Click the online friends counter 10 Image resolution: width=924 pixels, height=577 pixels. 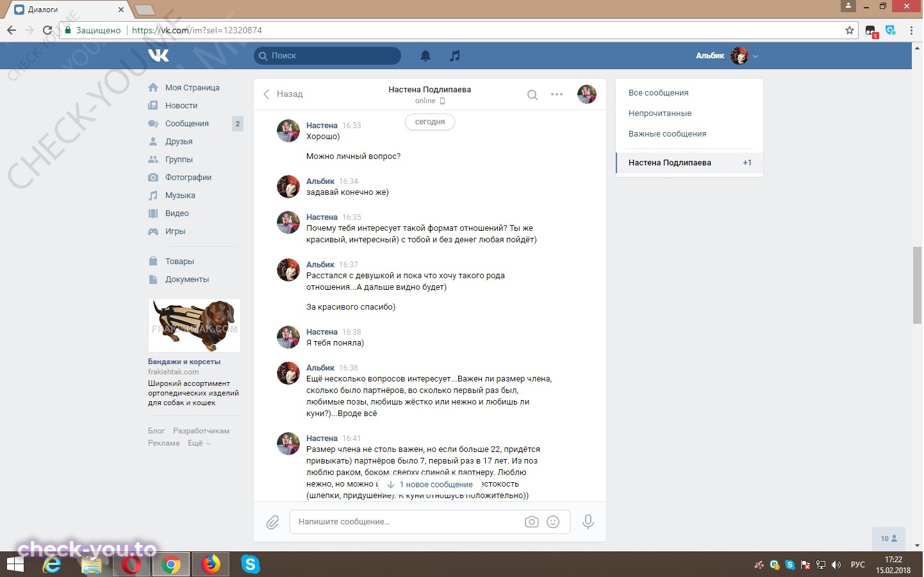pos(889,539)
